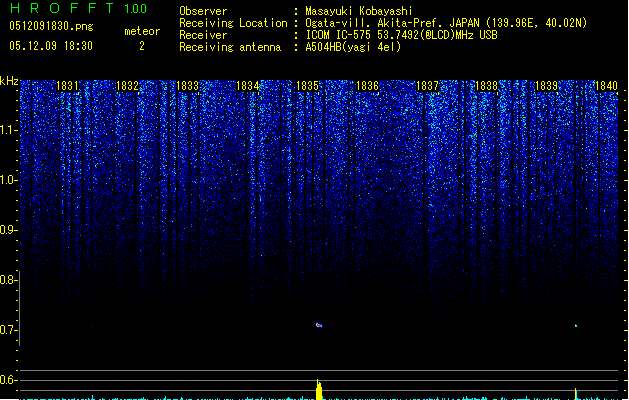Select the filename 0512091830.png
The height and width of the screenshot is (400, 629).
(x=51, y=26)
